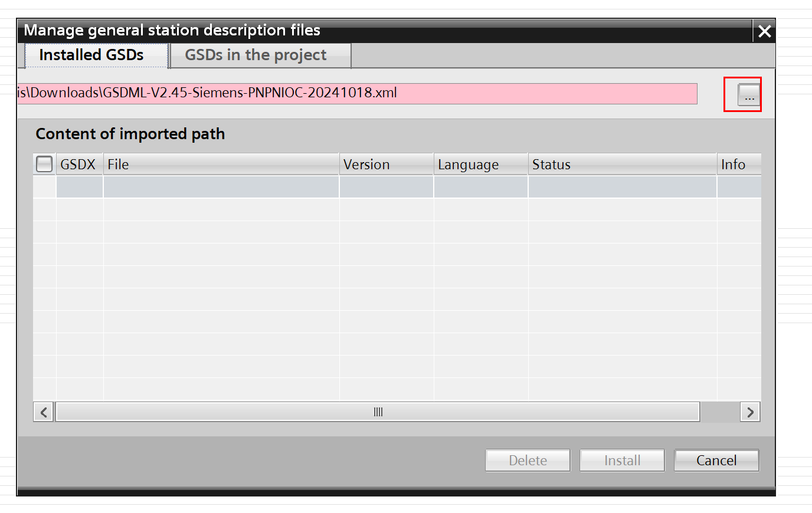812x513 pixels.
Task: Select the Language column header
Action: click(x=480, y=165)
